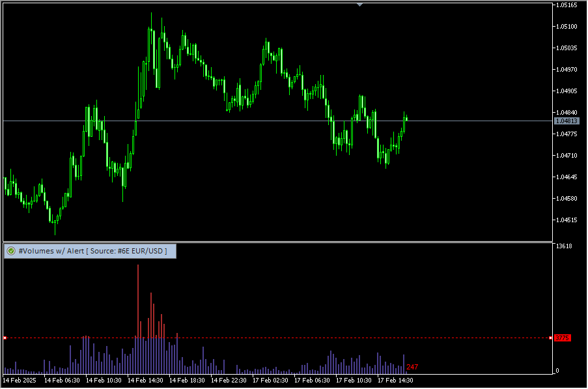This screenshot has width=588, height=389.
Task: Click the 1.05035 price scale label
Action: [567, 48]
